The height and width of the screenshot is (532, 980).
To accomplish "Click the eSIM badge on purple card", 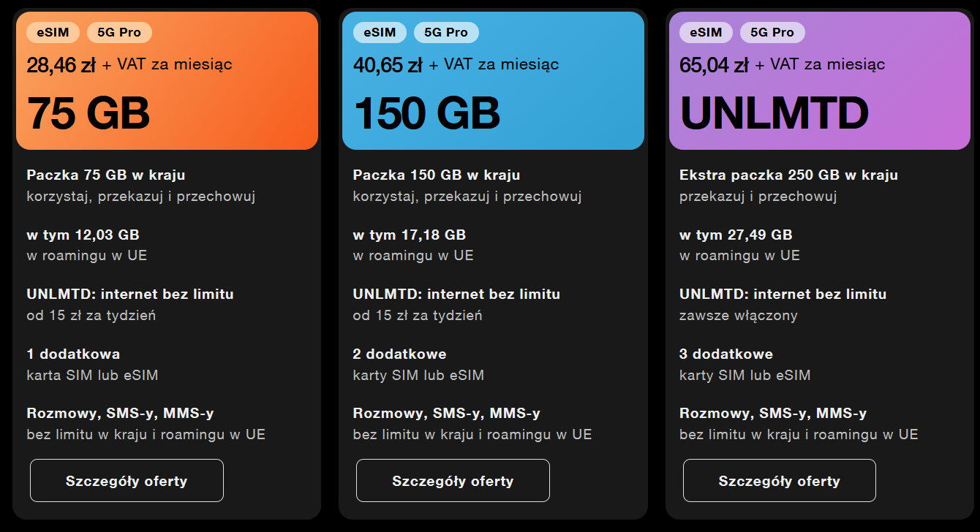I will pos(706,32).
